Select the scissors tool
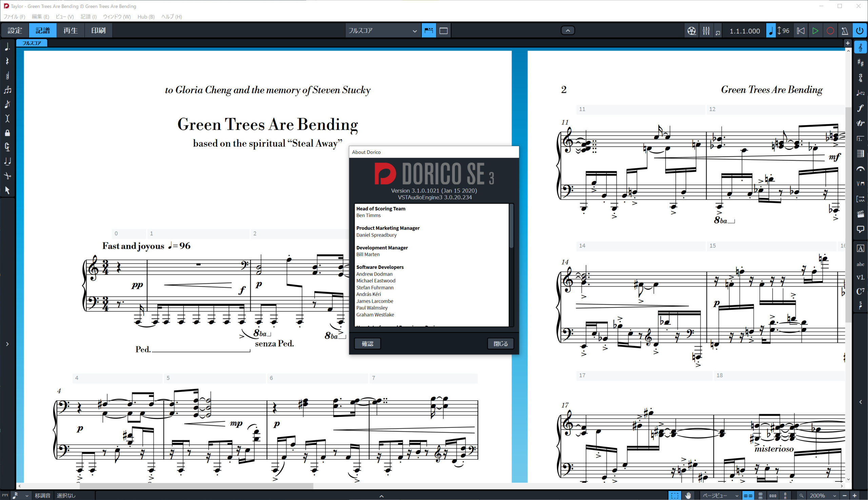 coord(7,176)
